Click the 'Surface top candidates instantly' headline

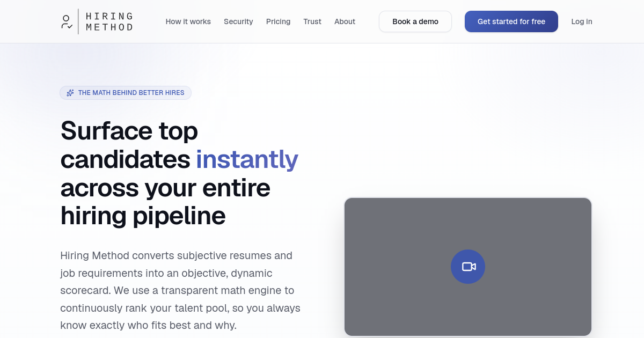179,173
